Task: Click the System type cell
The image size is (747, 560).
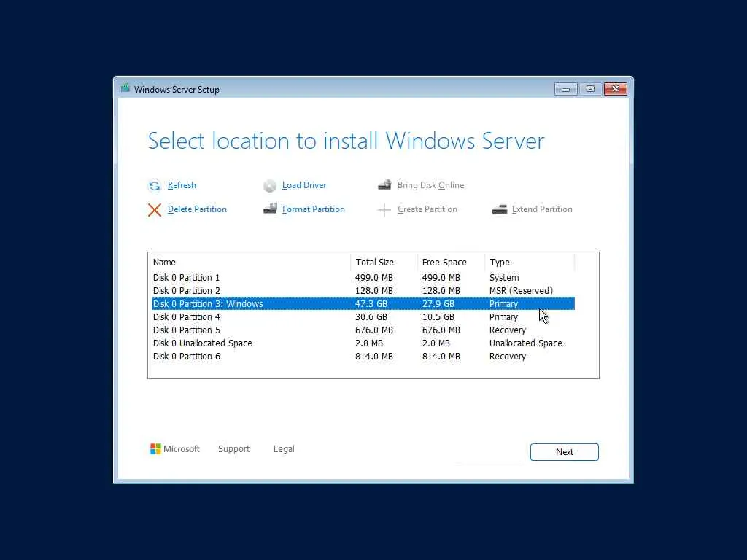Action: [504, 278]
